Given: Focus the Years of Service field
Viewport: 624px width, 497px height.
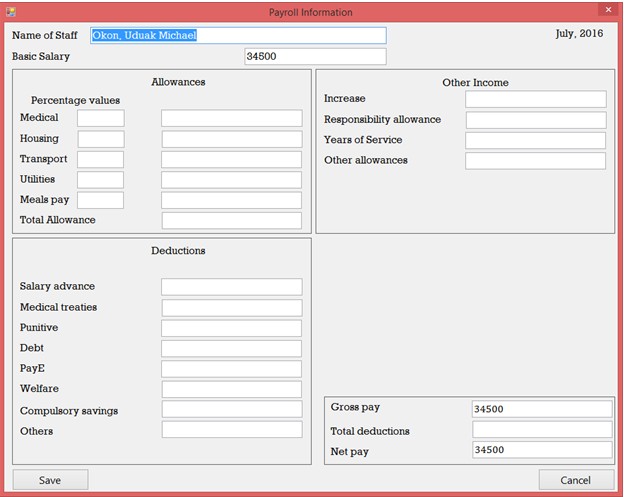Looking at the screenshot, I should [535, 140].
